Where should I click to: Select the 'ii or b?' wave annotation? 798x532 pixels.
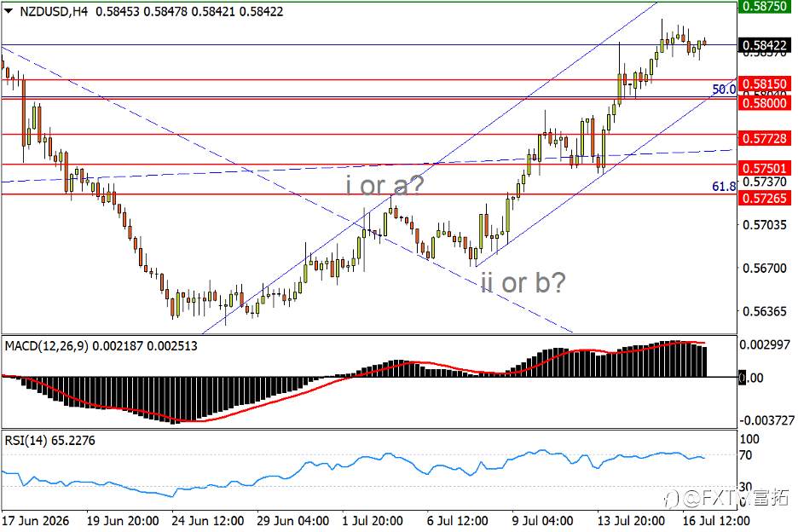point(523,282)
